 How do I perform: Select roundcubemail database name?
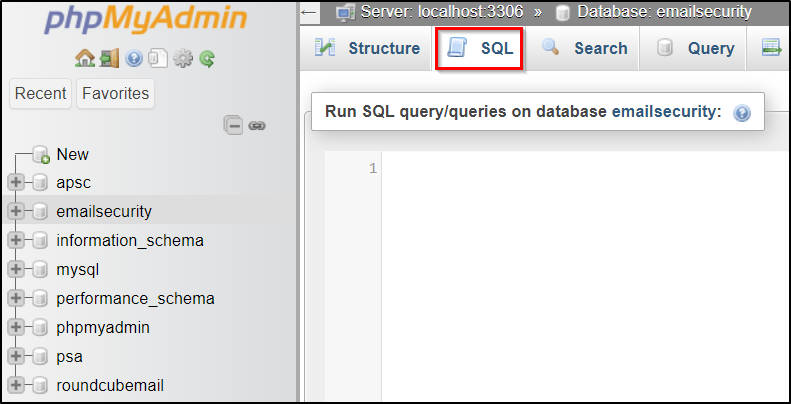(110, 386)
